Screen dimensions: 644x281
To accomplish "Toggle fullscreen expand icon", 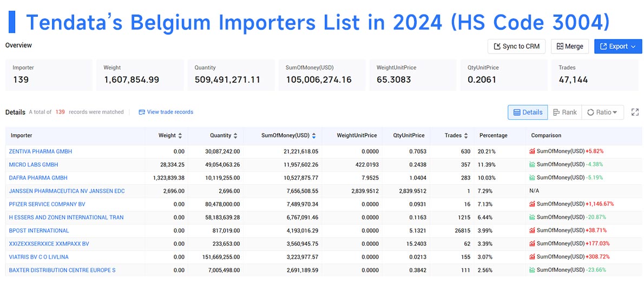I will pos(635,112).
